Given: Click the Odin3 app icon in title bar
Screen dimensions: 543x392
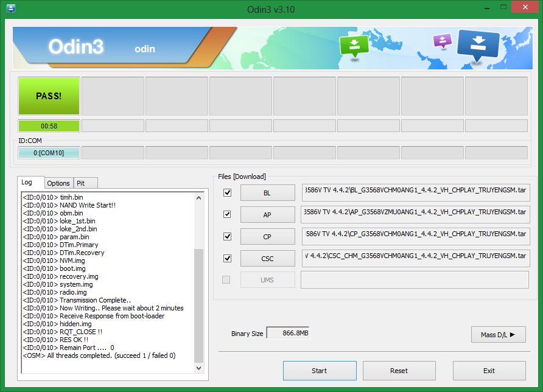Looking at the screenshot, I should pyautogui.click(x=11, y=9).
